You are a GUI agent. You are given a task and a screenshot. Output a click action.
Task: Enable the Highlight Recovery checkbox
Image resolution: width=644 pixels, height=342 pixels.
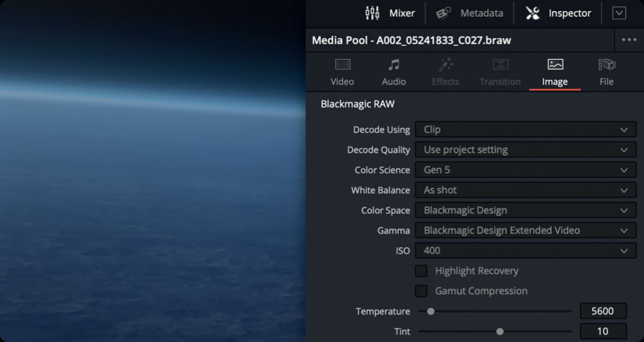(421, 271)
